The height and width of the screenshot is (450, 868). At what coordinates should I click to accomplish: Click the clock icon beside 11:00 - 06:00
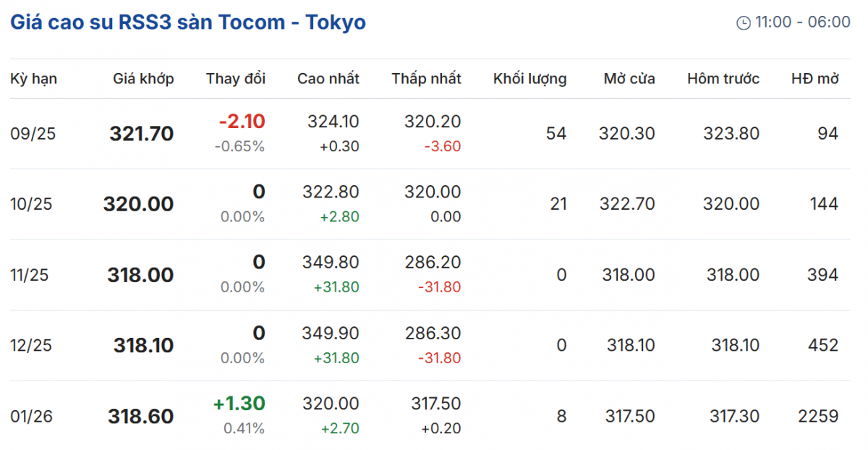pos(744,23)
